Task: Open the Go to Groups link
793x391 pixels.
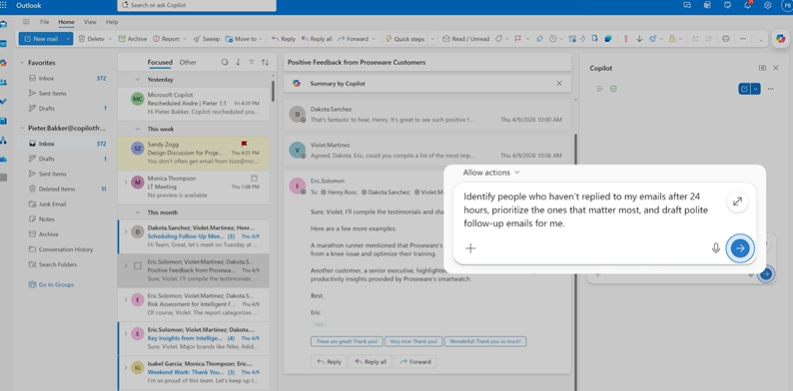Action: [x=52, y=285]
